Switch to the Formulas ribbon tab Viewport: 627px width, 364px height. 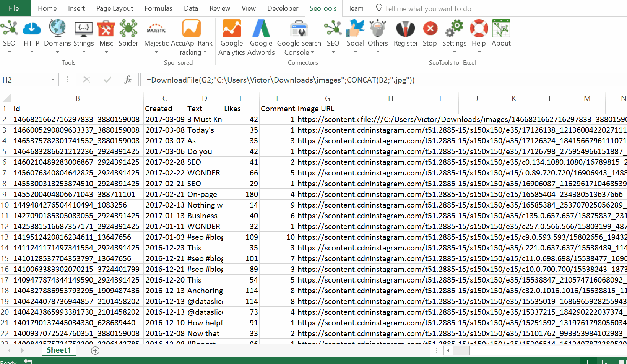point(158,8)
